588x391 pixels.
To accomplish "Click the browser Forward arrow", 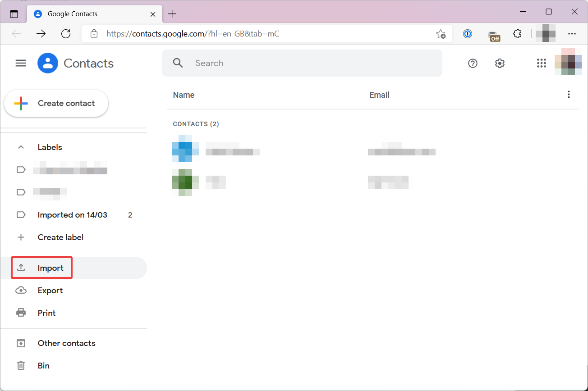I will pos(41,34).
